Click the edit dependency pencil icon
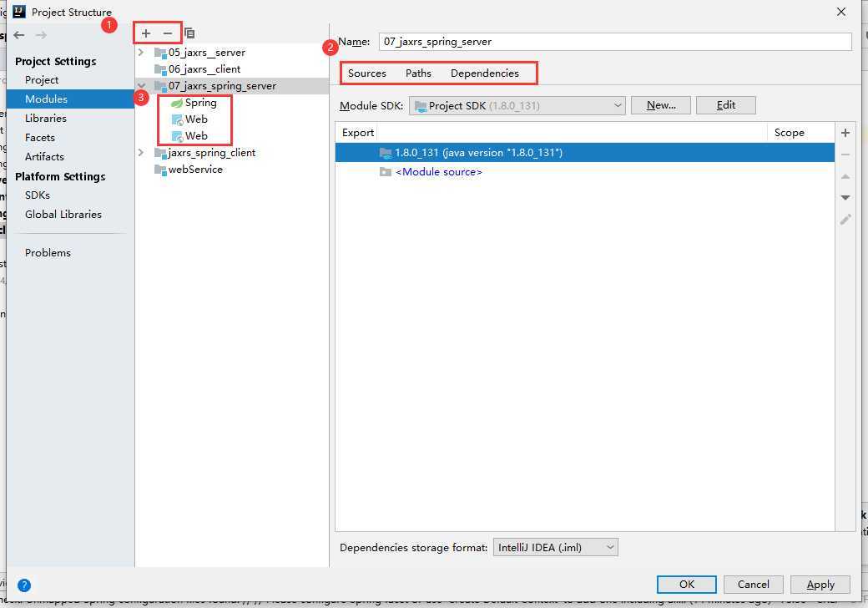 click(x=845, y=220)
